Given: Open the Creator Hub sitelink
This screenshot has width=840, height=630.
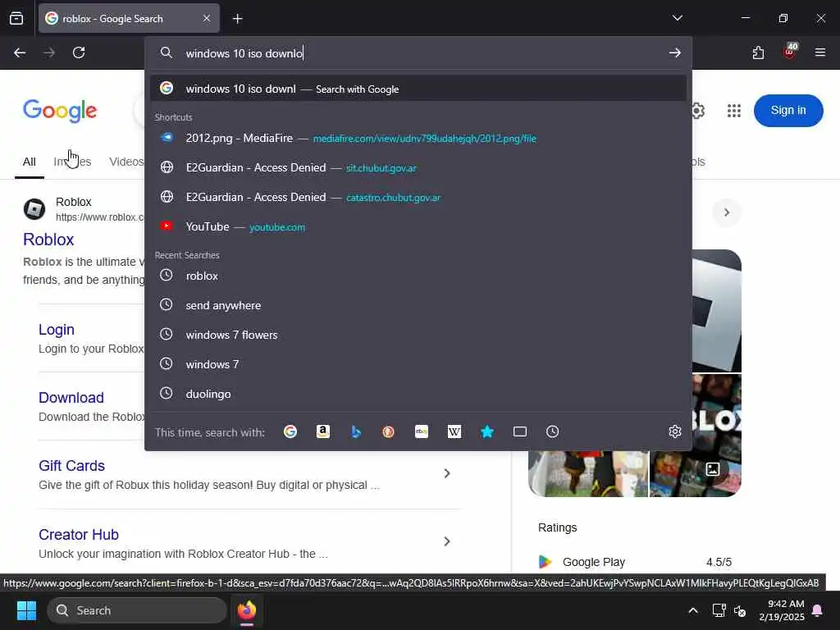Looking at the screenshot, I should click(79, 535).
